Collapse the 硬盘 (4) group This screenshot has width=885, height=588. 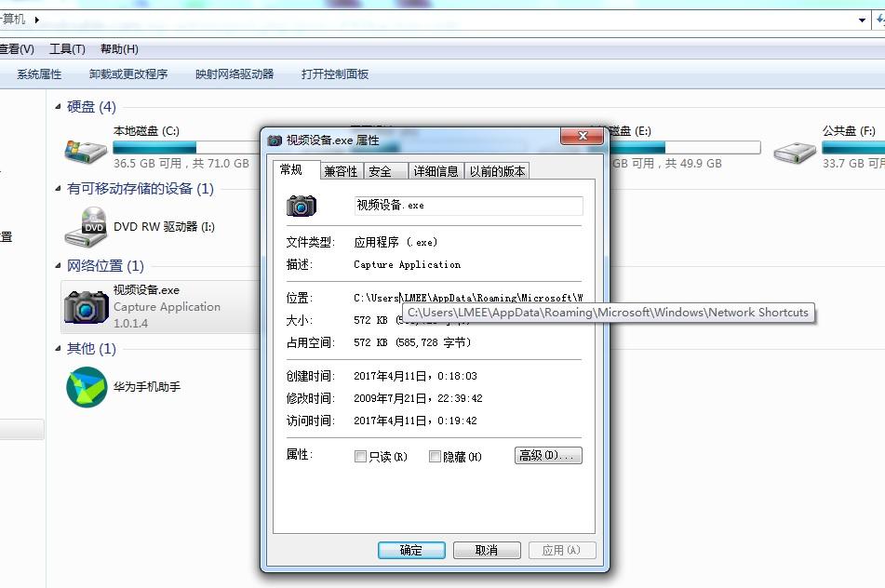click(58, 106)
